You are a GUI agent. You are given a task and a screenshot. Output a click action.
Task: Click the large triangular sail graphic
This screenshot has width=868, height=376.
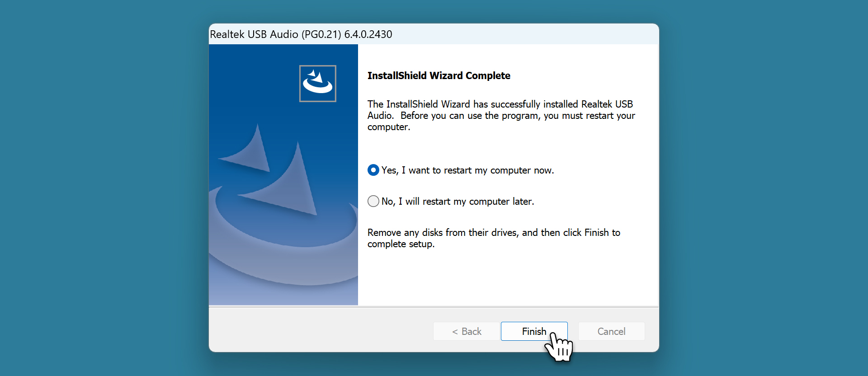tap(289, 185)
